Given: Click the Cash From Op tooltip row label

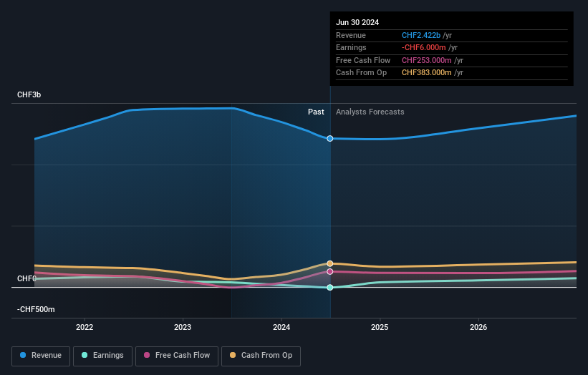Looking at the screenshot, I should pyautogui.click(x=361, y=73).
